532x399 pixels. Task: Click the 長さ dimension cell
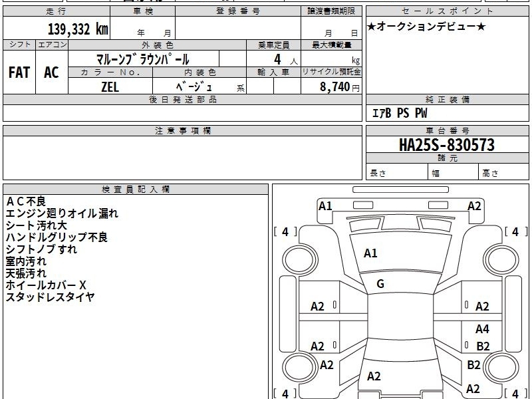pyautogui.click(x=397, y=173)
